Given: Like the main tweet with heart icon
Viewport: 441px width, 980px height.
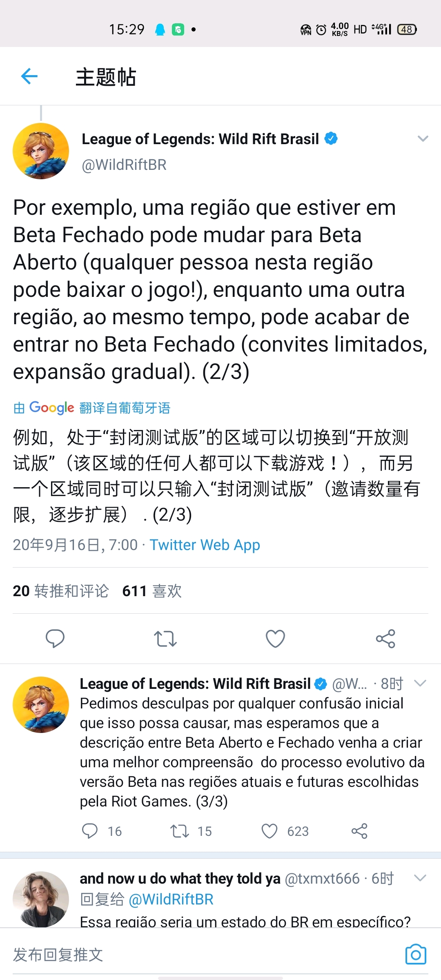Looking at the screenshot, I should coord(275,639).
